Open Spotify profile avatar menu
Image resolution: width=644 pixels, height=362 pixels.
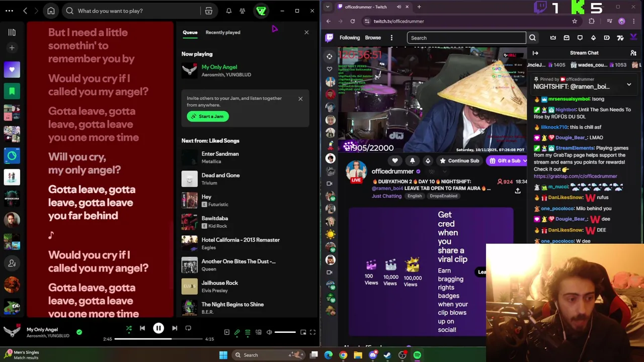click(x=261, y=11)
